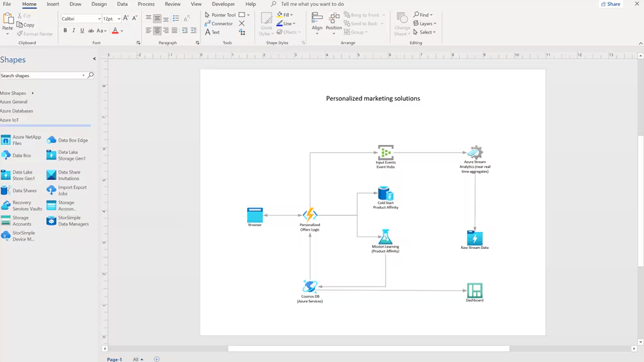Switch to the Developer tab
Image resolution: width=644 pixels, height=362 pixels.
pyautogui.click(x=223, y=4)
